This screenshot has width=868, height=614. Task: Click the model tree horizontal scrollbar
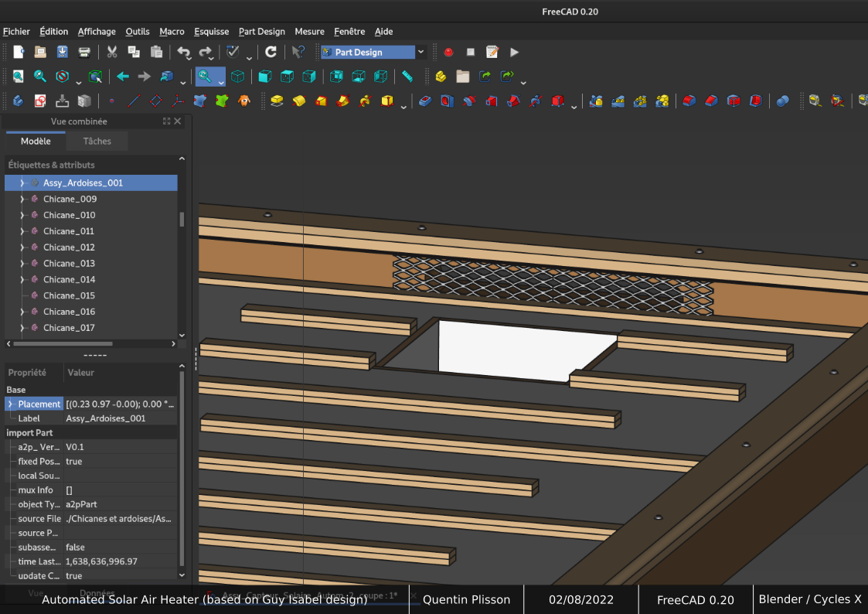click(x=63, y=344)
